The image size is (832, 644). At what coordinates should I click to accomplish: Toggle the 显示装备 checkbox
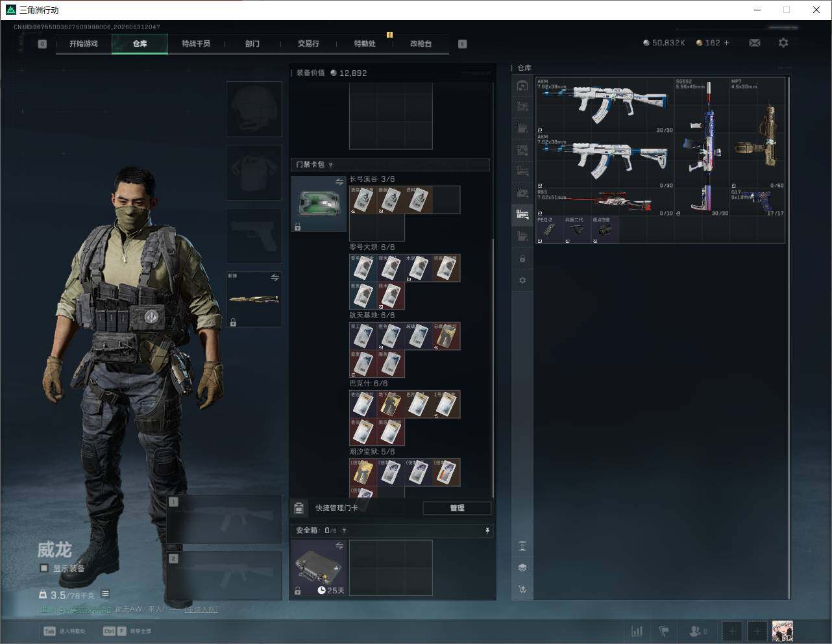point(44,568)
